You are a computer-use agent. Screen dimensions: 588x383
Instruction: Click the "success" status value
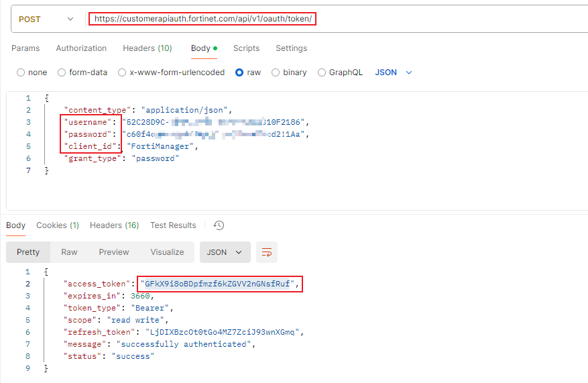[133, 356]
